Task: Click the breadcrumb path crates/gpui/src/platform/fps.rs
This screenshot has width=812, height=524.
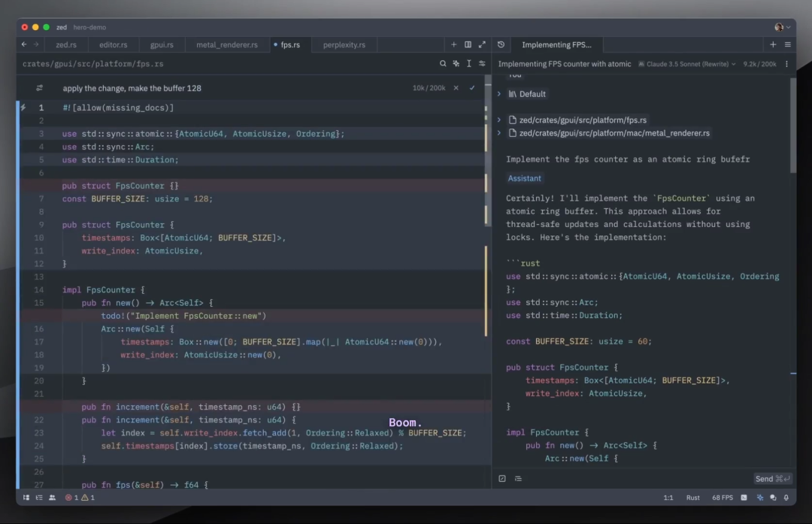Action: 92,64
